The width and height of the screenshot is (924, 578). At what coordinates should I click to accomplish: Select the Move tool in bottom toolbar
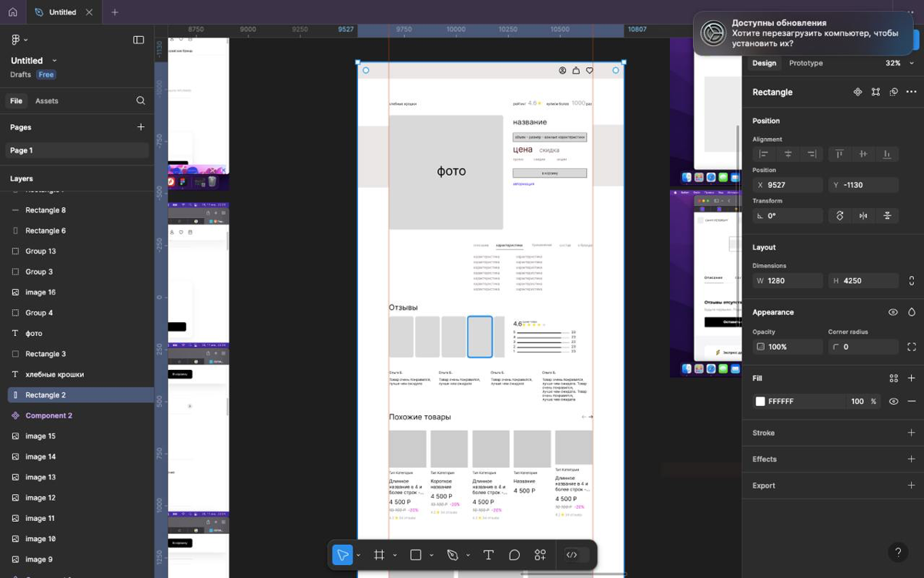pos(343,555)
